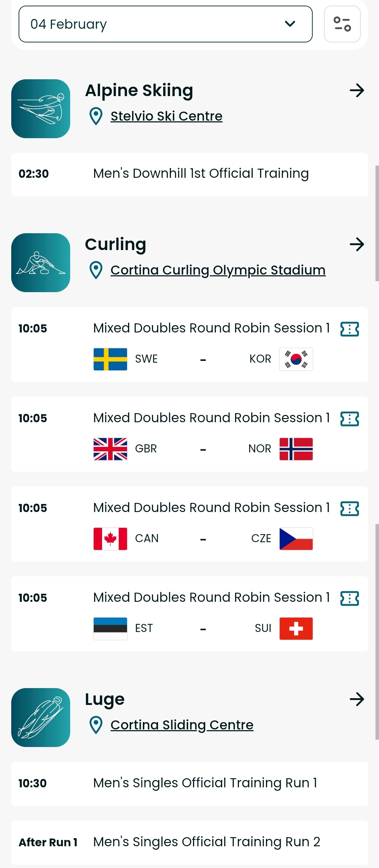The height and width of the screenshot is (868, 379).
Task: Open Curling details arrow
Action: tap(357, 244)
